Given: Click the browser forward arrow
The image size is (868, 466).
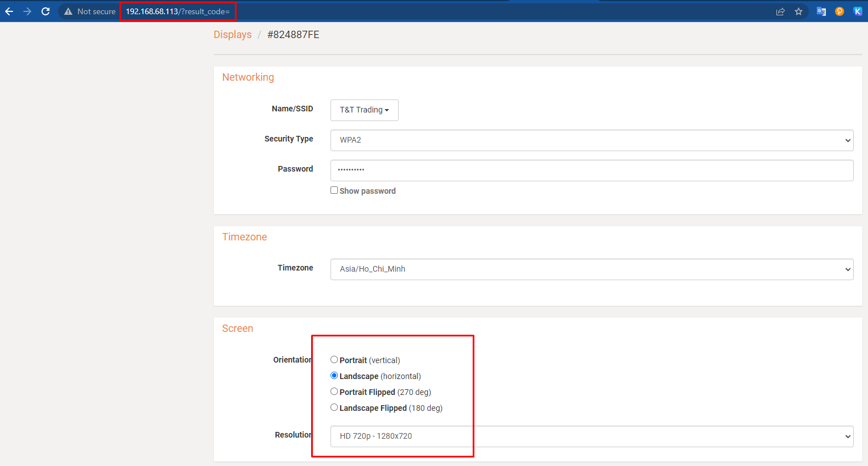Looking at the screenshot, I should [x=27, y=11].
